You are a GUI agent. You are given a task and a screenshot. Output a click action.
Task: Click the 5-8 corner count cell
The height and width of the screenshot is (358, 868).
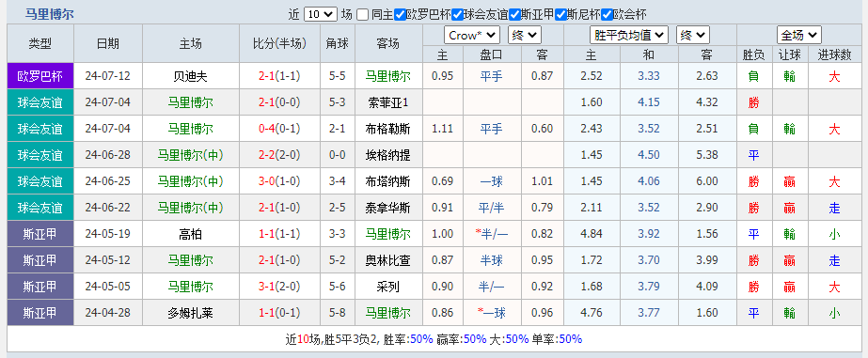click(x=338, y=313)
